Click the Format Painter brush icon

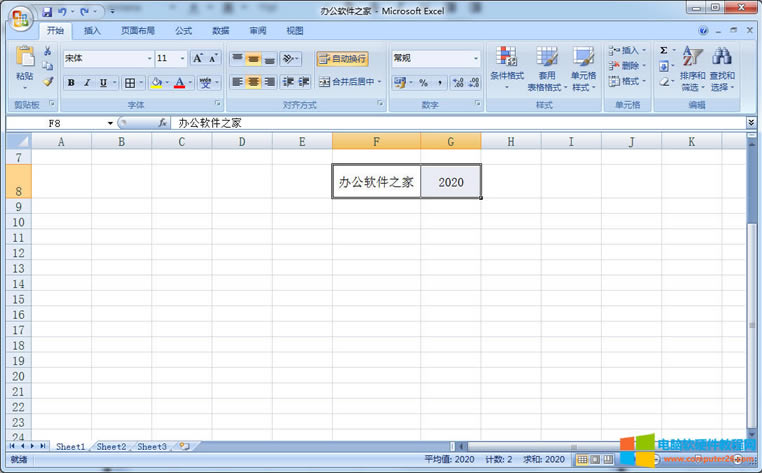tap(47, 82)
